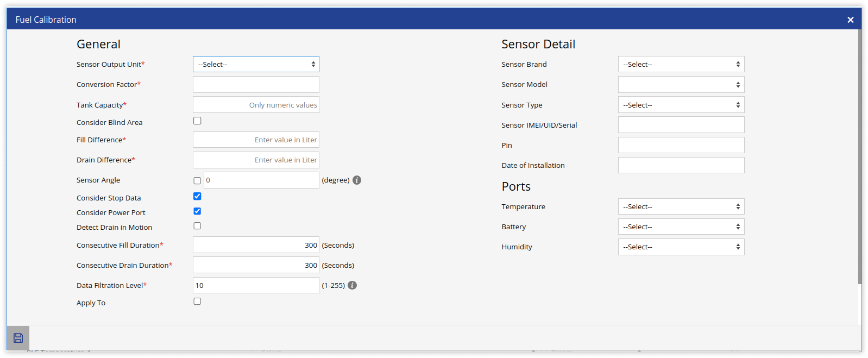Screen dimensions: 868x358
Task: Enable the Sensor Angle checkbox
Action: [x=197, y=181]
